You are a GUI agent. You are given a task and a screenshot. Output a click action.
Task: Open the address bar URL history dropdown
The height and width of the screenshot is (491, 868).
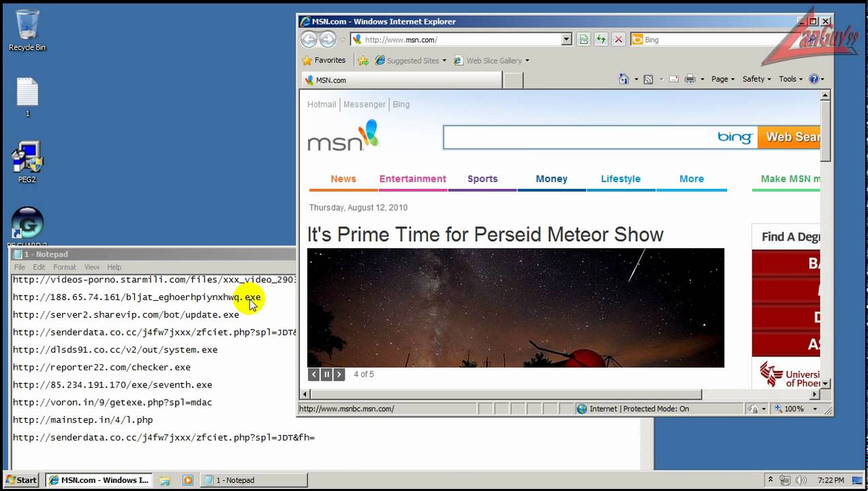[566, 40]
